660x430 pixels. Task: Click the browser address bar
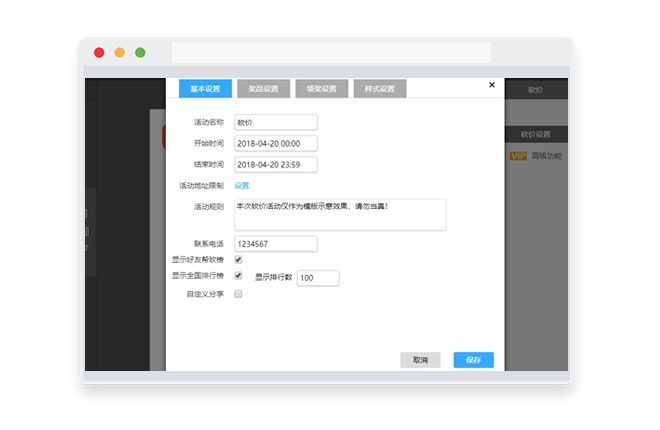(331, 53)
